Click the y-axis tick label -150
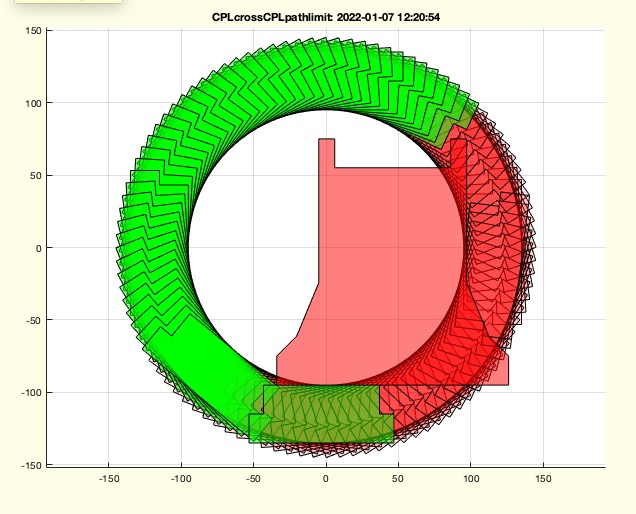Viewport: 636px width, 514px height. tap(28, 465)
